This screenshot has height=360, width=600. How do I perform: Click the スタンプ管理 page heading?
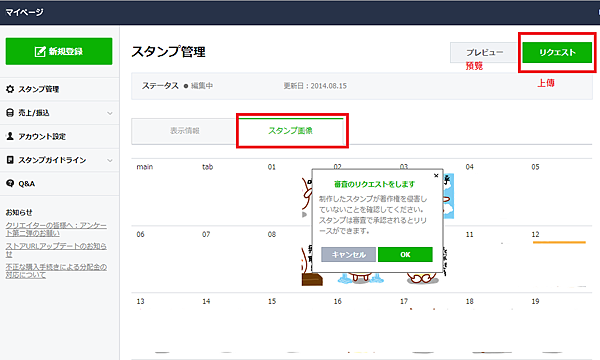pos(168,52)
